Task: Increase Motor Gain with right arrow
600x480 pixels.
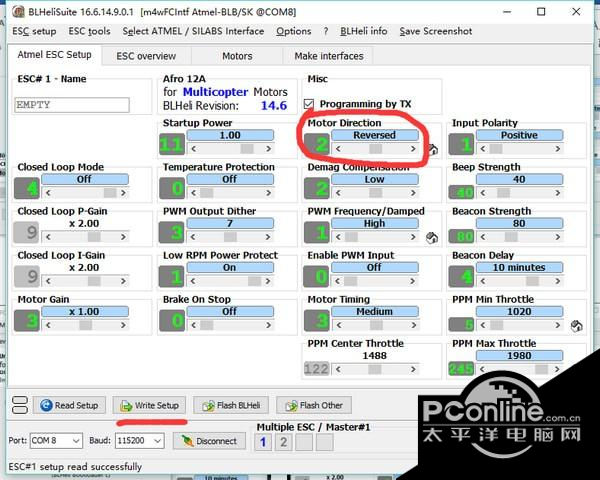Action: (x=123, y=325)
